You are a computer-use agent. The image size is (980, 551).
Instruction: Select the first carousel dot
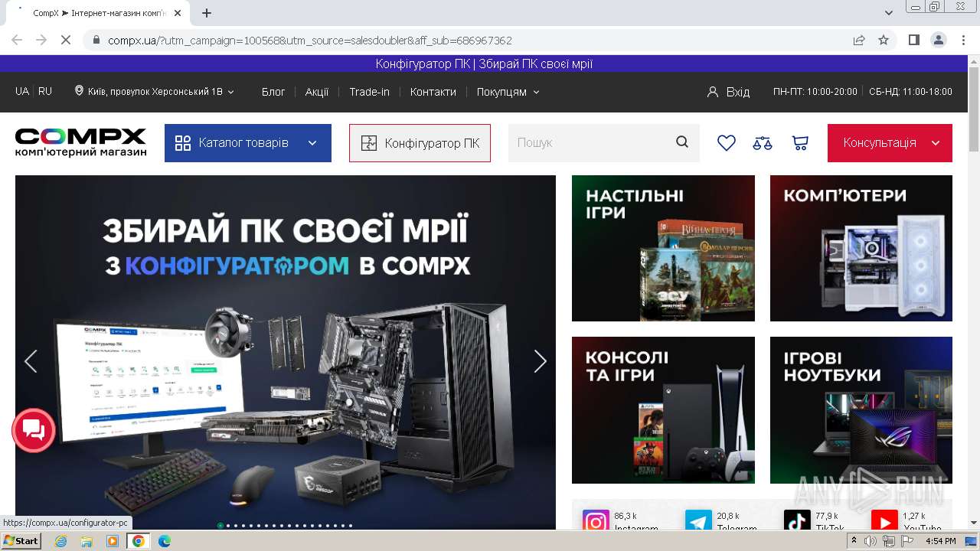(x=220, y=526)
